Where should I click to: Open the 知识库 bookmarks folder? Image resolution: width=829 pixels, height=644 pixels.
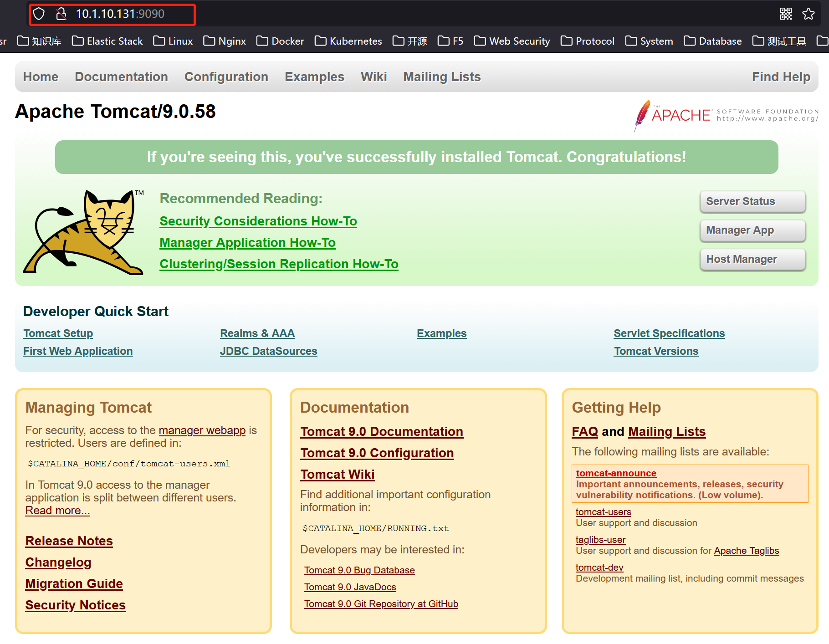click(x=39, y=41)
